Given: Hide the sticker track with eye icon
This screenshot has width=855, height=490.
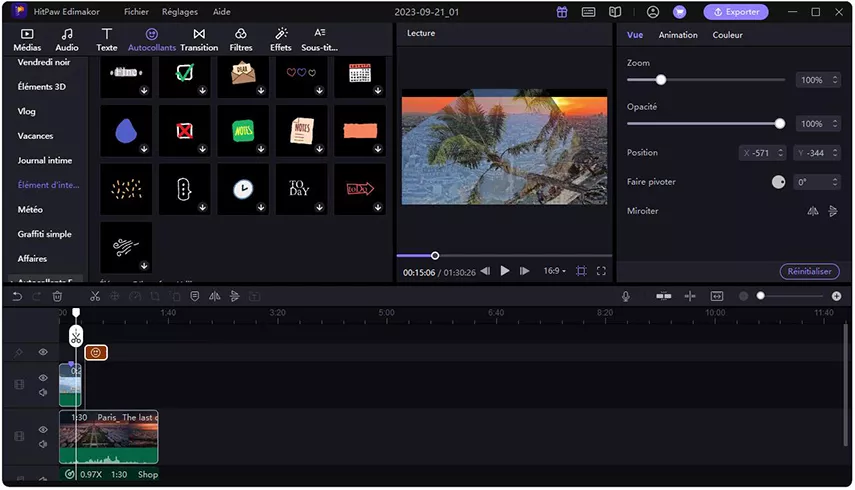Looking at the screenshot, I should 43,352.
